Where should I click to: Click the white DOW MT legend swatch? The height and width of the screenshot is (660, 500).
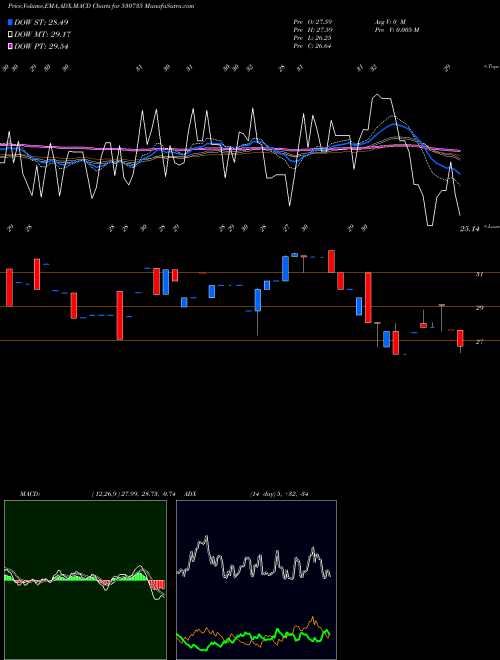(10, 35)
